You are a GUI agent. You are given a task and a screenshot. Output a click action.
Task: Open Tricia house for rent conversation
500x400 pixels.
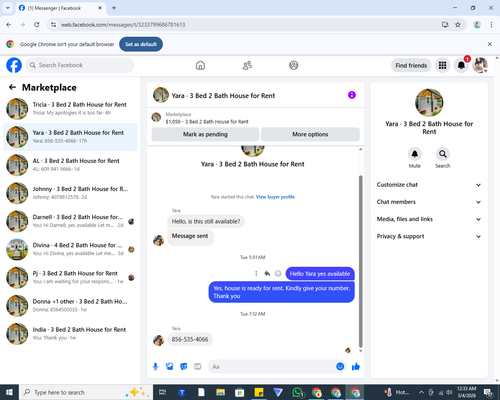(x=70, y=109)
